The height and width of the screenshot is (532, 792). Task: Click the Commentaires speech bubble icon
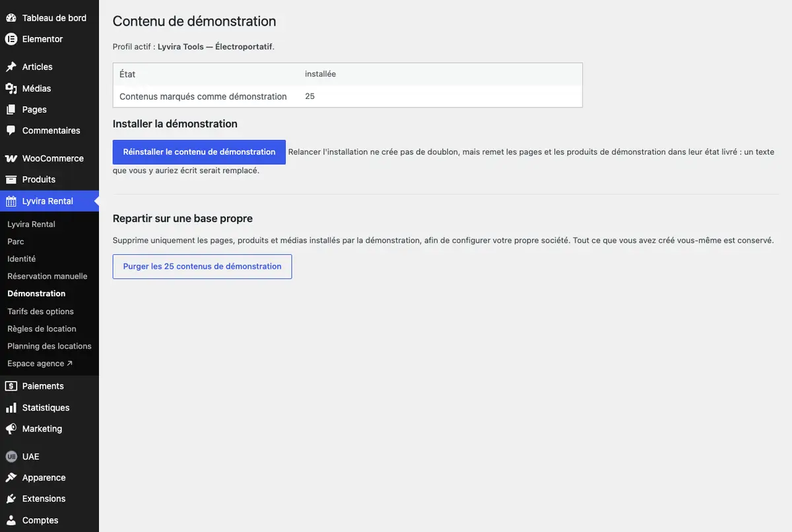(11, 131)
